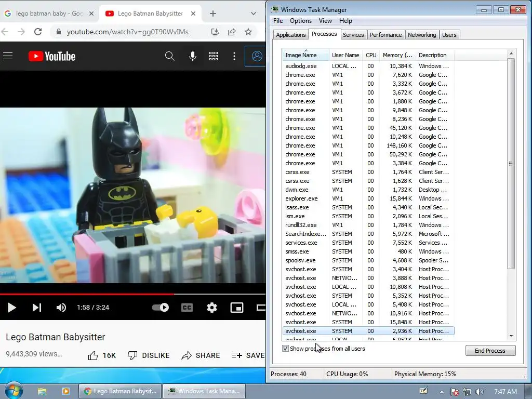Select the explorer.exe process row

(x=368, y=198)
